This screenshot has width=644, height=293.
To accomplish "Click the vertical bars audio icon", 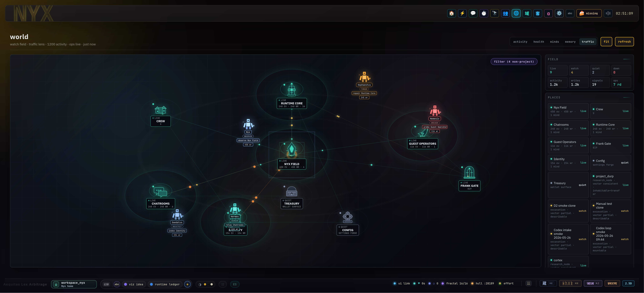I will pyautogui.click(x=608, y=13).
